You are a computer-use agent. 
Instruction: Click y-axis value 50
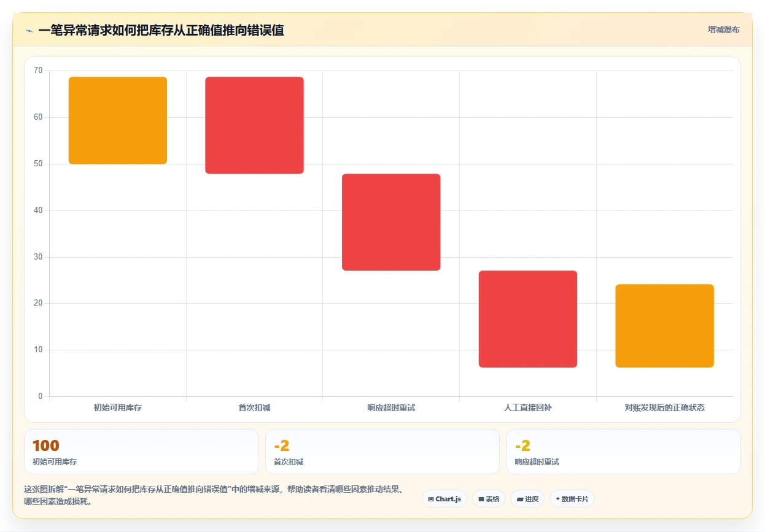click(x=38, y=164)
